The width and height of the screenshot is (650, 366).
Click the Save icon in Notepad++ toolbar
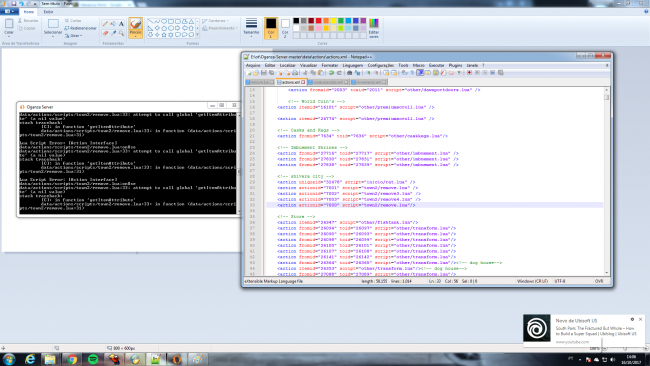[x=264, y=73]
